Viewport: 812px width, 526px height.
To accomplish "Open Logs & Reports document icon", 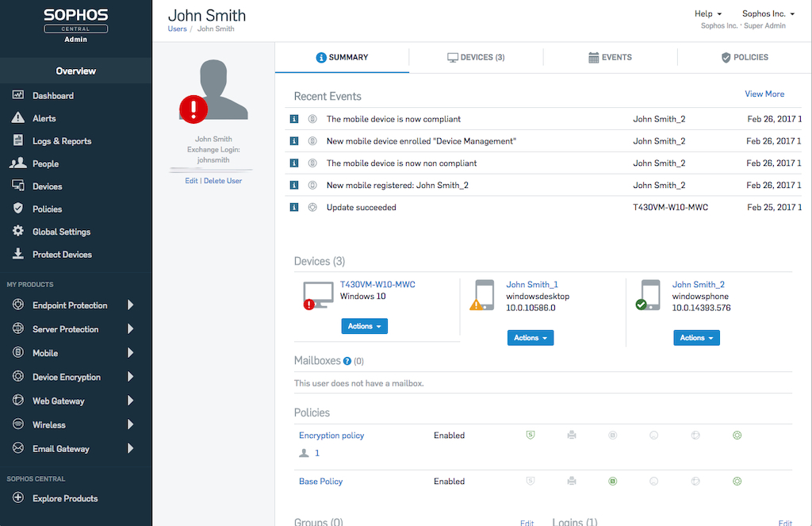I will tap(18, 140).
